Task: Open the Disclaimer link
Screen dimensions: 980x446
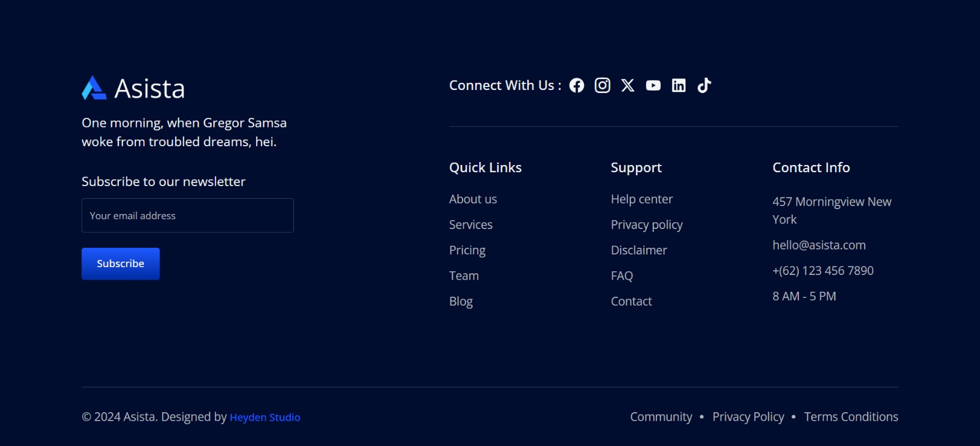Action: click(x=639, y=250)
